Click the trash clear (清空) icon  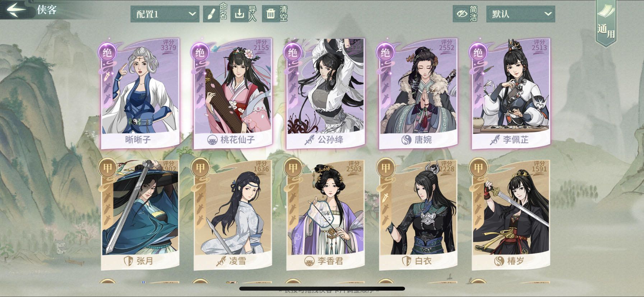coord(270,14)
